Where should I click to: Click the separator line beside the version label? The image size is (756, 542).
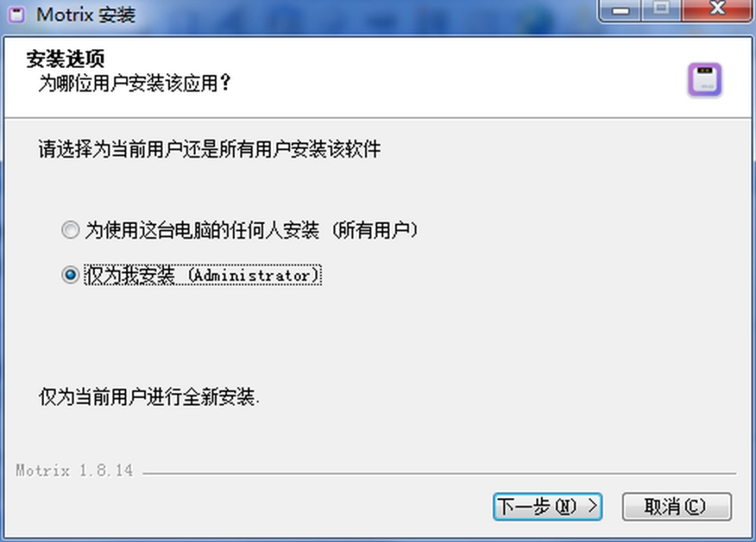[439, 473]
